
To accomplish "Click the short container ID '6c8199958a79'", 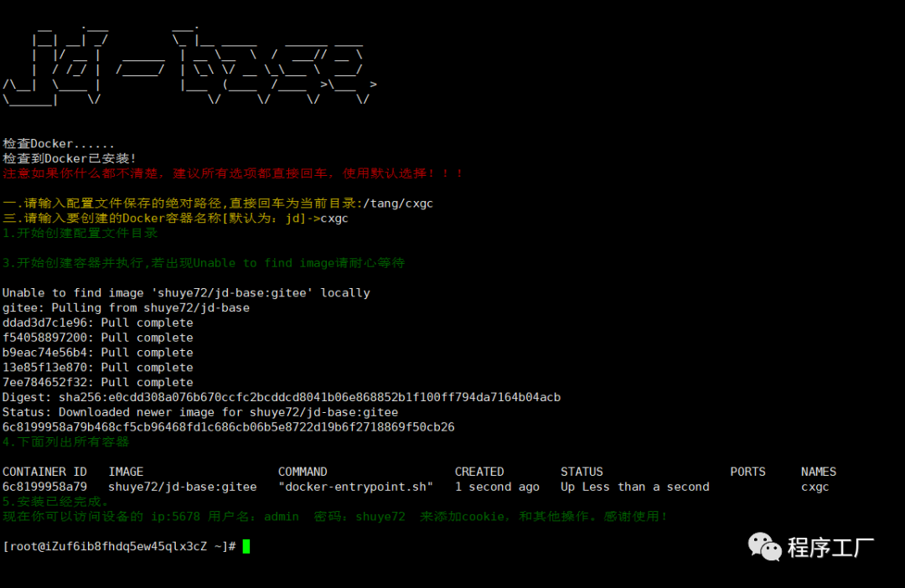I will pyautogui.click(x=44, y=487).
